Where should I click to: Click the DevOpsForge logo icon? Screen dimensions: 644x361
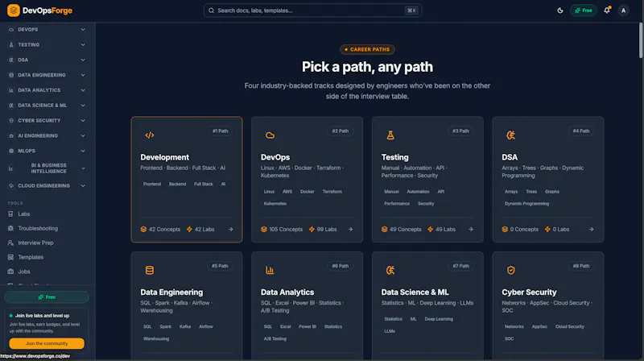click(14, 10)
